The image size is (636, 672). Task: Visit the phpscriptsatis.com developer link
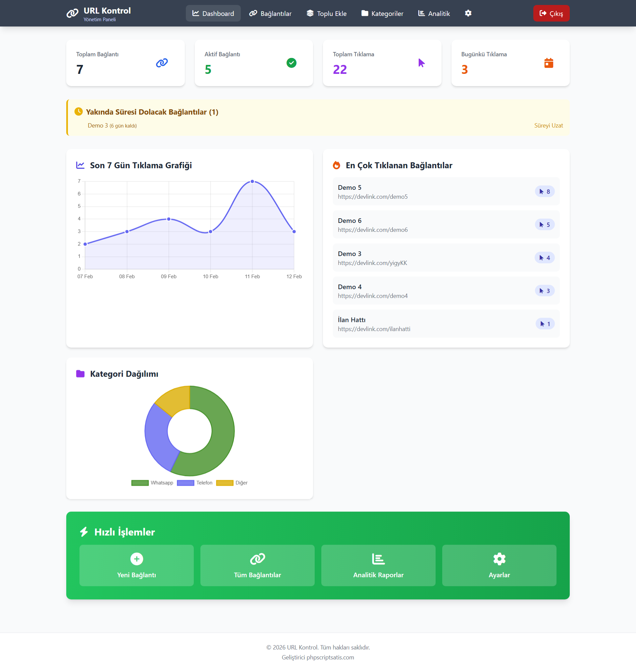click(x=330, y=657)
